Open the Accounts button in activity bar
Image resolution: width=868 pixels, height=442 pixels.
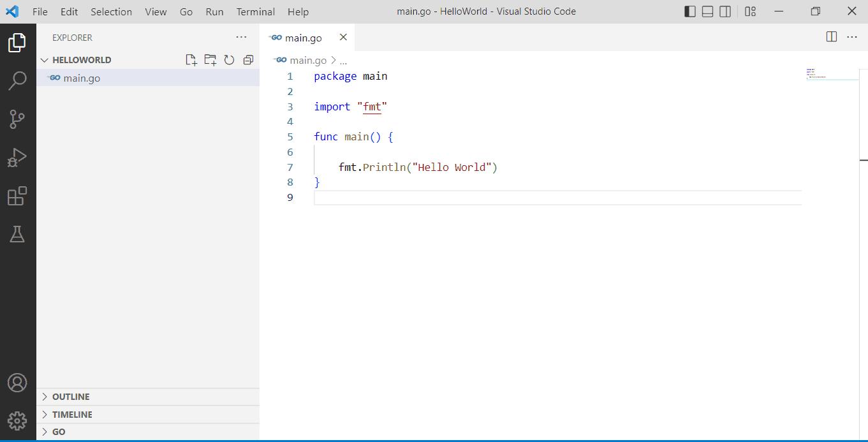(18, 383)
